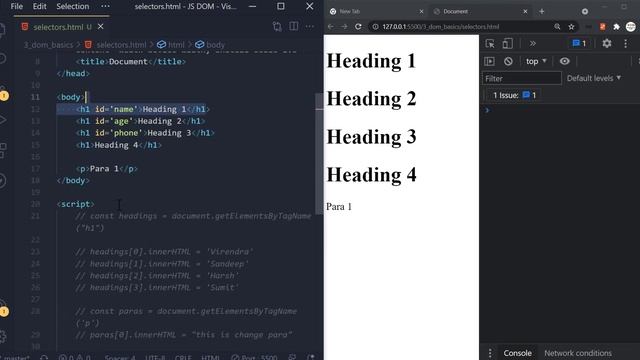Place cursor on the title Document line
The width and height of the screenshot is (640, 360).
[x=131, y=62]
